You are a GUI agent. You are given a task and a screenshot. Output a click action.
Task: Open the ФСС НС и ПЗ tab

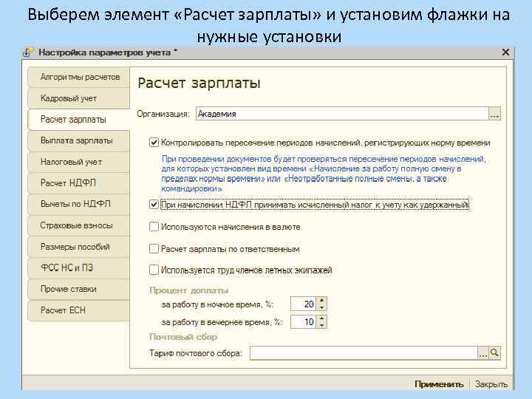coord(79,267)
